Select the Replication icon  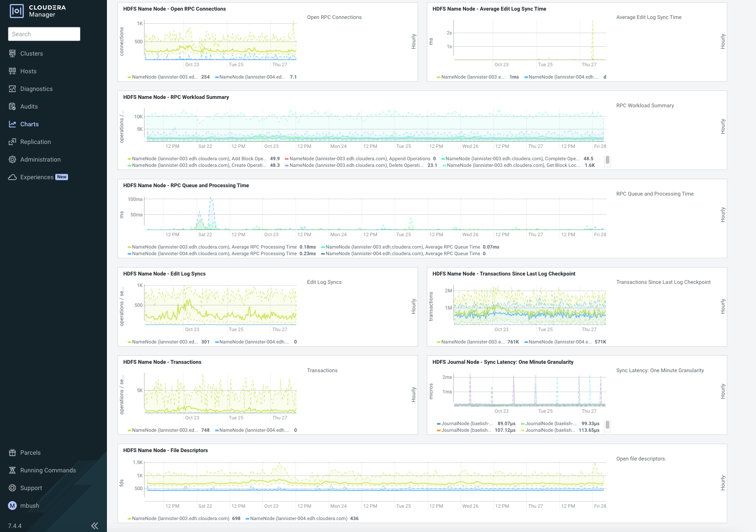35,142
